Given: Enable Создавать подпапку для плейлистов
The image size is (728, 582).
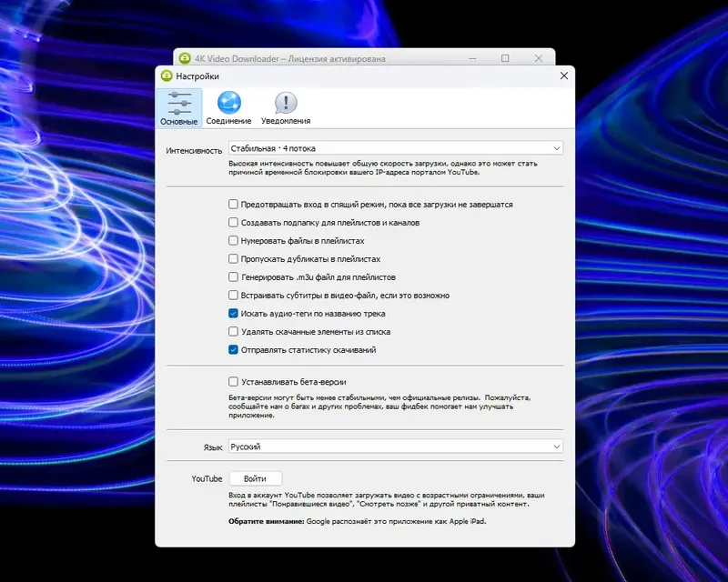Looking at the screenshot, I should coord(235,223).
